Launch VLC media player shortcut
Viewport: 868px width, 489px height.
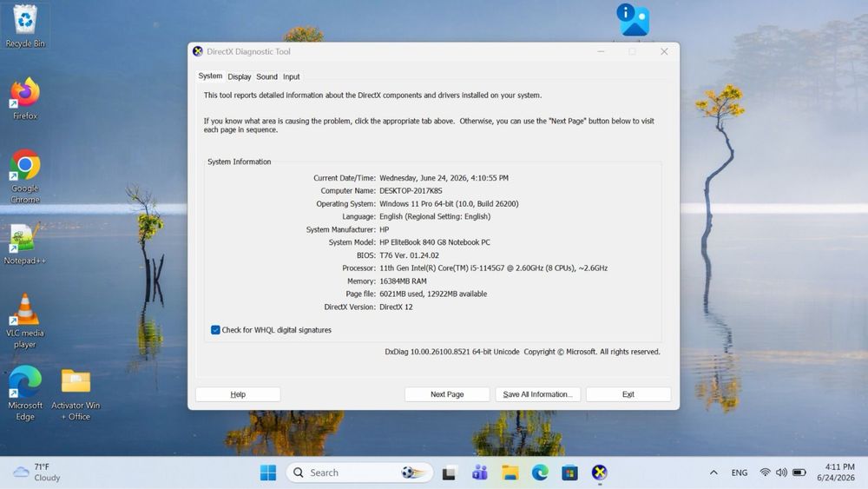point(25,321)
